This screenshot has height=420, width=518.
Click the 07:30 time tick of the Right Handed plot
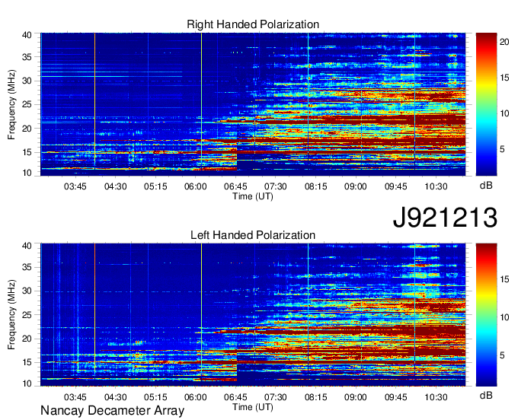click(276, 186)
